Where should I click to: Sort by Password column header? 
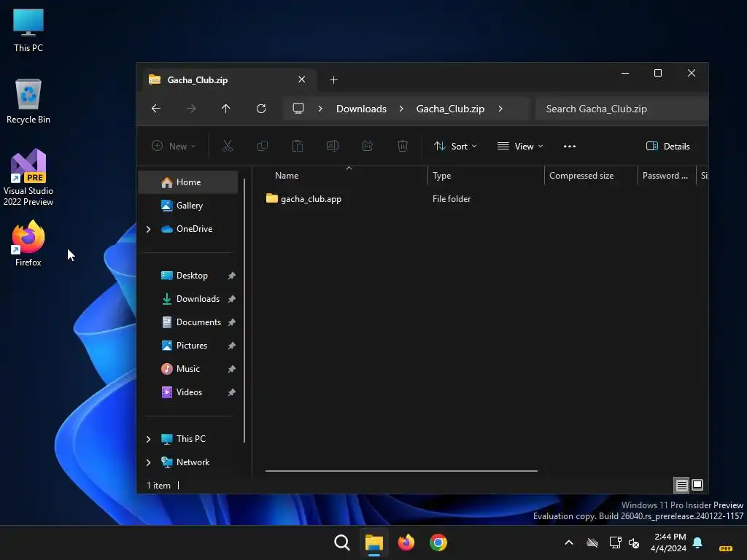pyautogui.click(x=667, y=176)
